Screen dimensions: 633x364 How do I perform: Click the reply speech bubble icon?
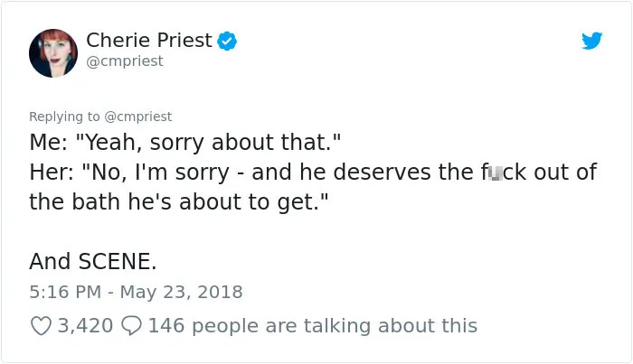[132, 326]
